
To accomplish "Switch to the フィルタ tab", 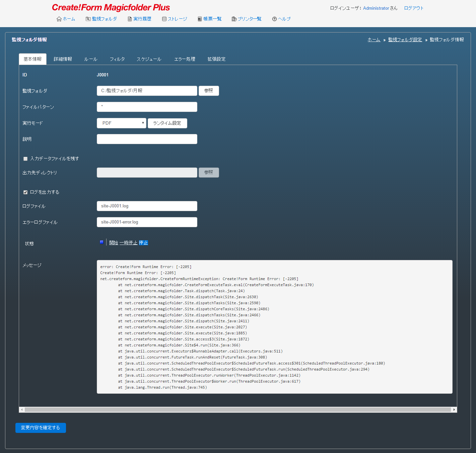I will (x=117, y=59).
